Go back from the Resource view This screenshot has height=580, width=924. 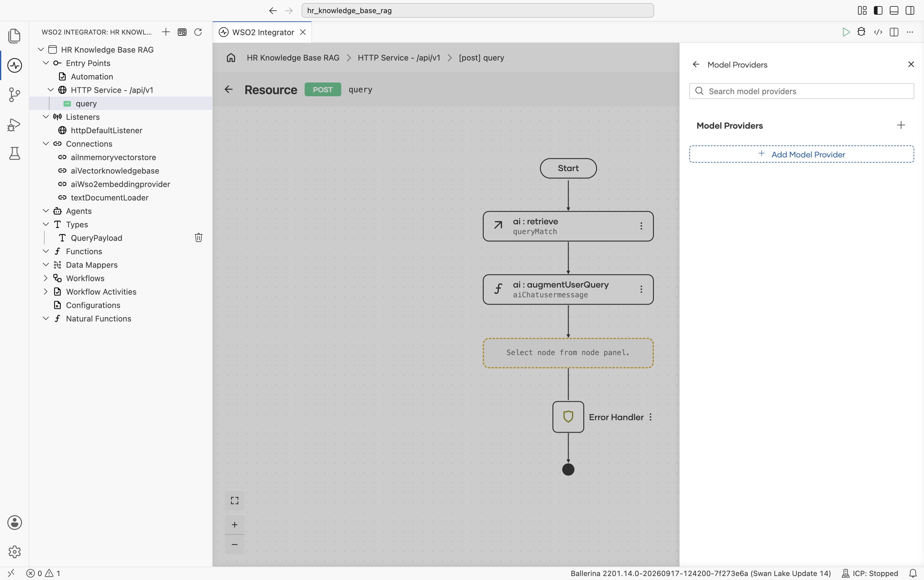tap(229, 89)
